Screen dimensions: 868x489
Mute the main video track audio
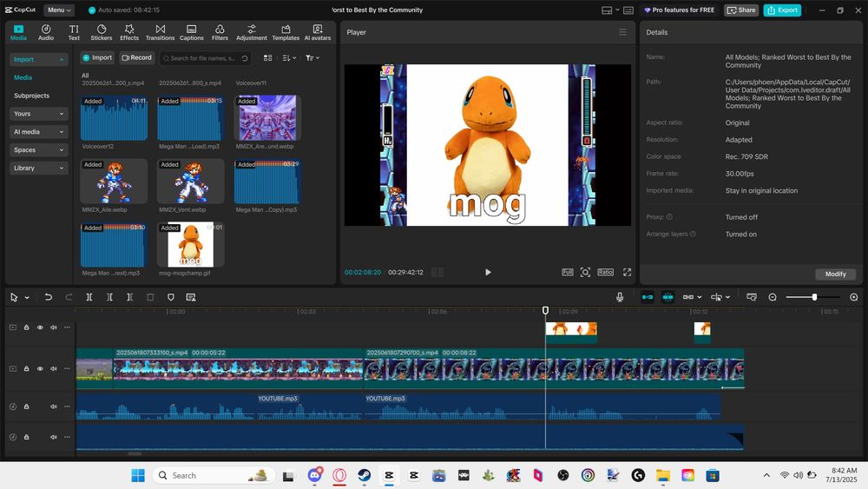pos(53,368)
